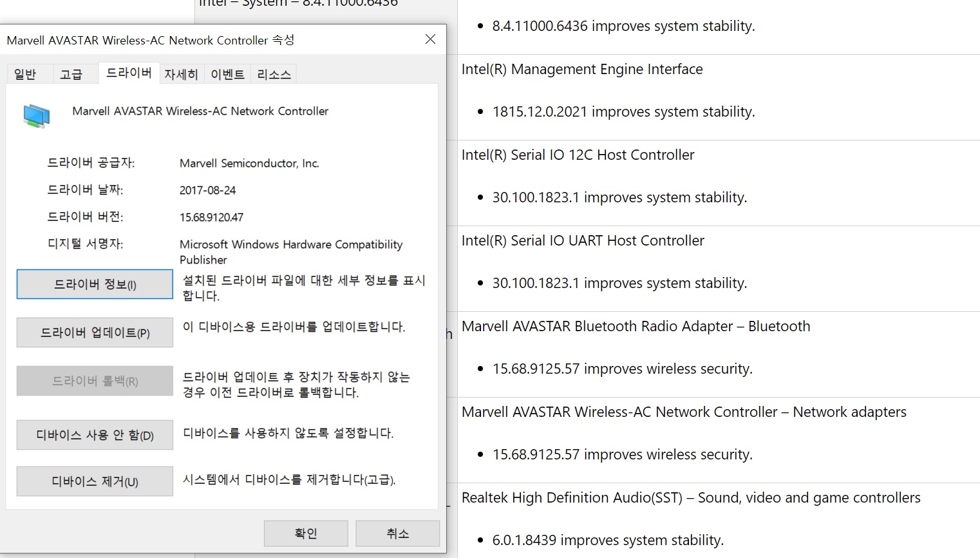Open the 리소스 tab
This screenshot has height=558, width=980.
[x=274, y=75]
